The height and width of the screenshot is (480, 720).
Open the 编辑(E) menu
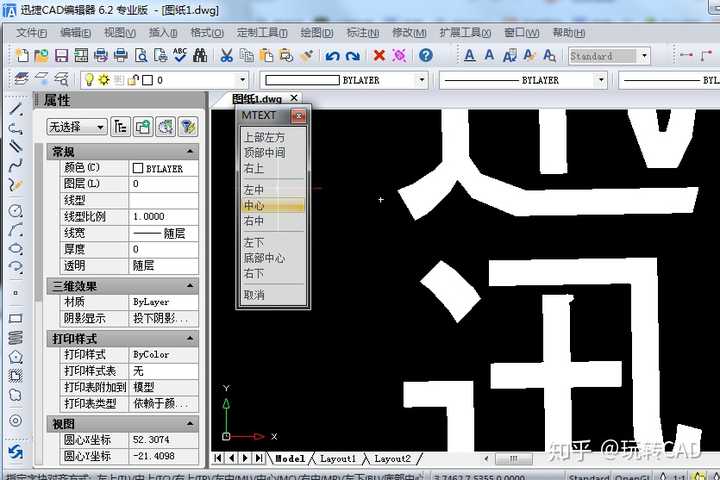click(x=75, y=33)
